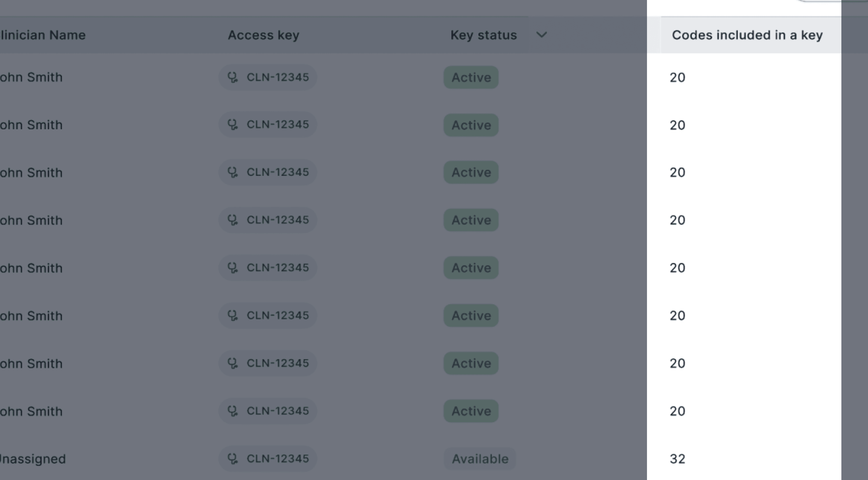Viewport: 868px width, 480px height.
Task: Click the stethoscope icon in the fifth row's access key
Action: [233, 268]
